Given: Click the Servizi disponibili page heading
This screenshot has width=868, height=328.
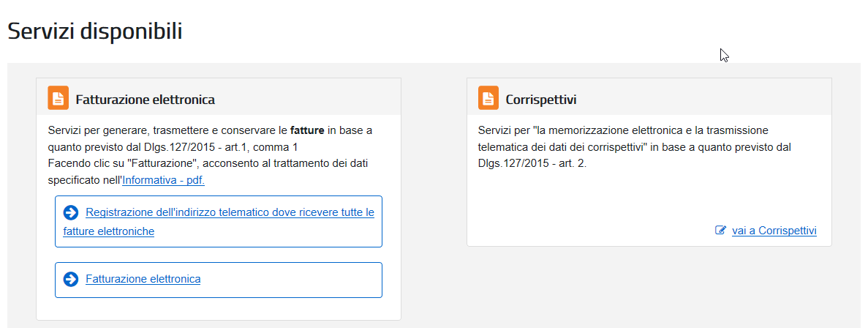Looking at the screenshot, I should point(94,31).
